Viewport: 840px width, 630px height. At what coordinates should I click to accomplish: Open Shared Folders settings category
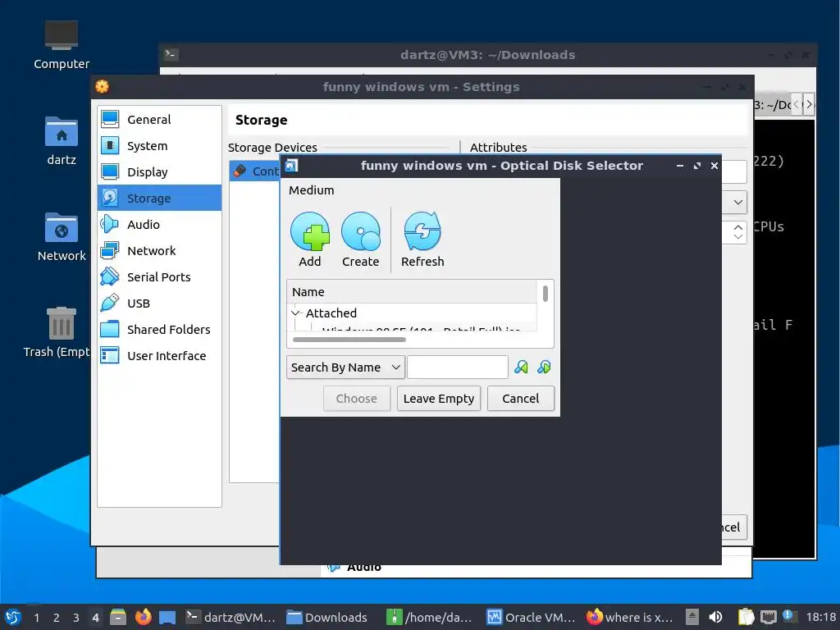pyautogui.click(x=160, y=330)
